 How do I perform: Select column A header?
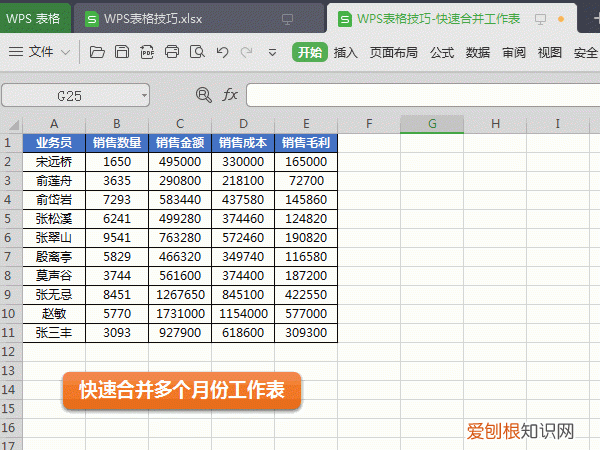(54, 124)
